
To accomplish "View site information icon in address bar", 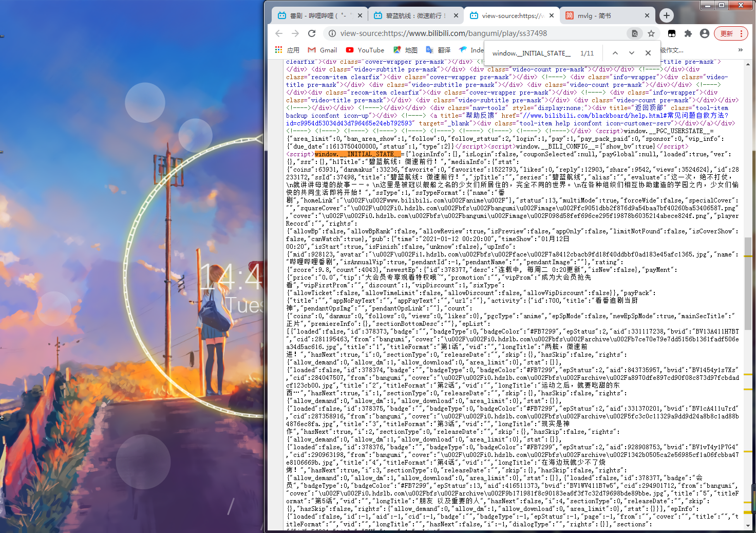I will pos(332,33).
